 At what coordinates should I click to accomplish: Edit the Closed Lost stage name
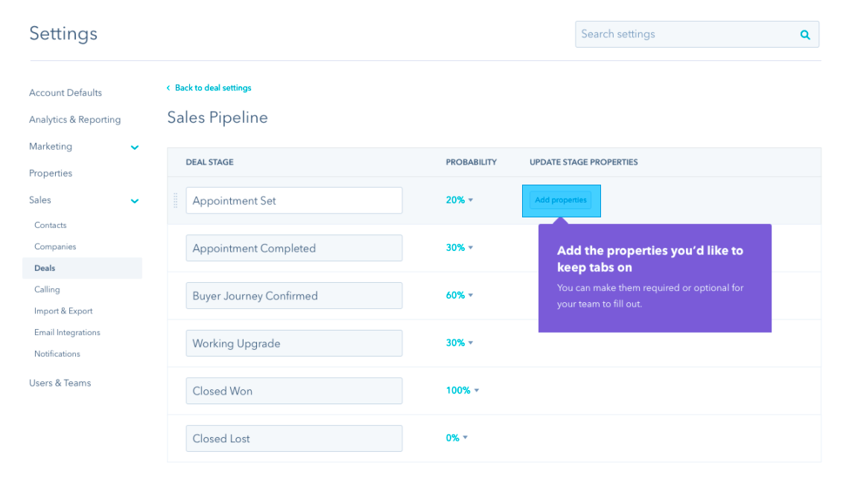[294, 438]
